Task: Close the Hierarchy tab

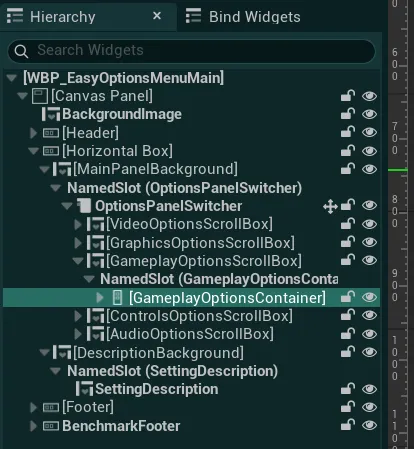Action: 157,16
